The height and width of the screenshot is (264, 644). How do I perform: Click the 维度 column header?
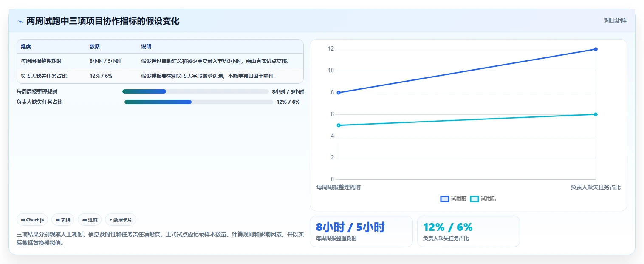(x=26, y=47)
